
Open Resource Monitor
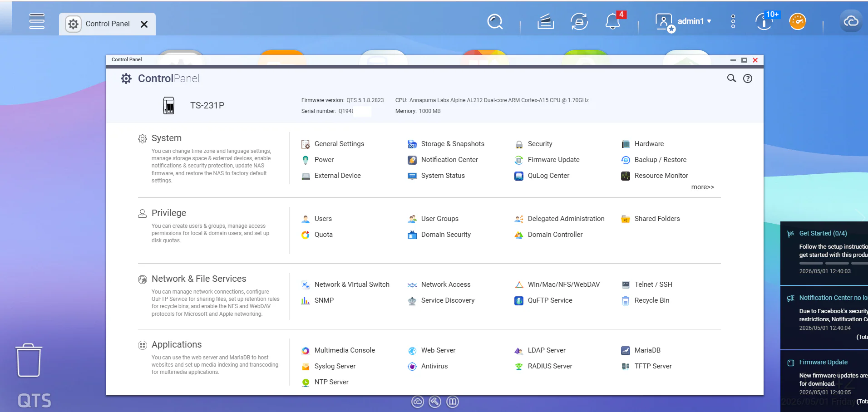pyautogui.click(x=655, y=176)
